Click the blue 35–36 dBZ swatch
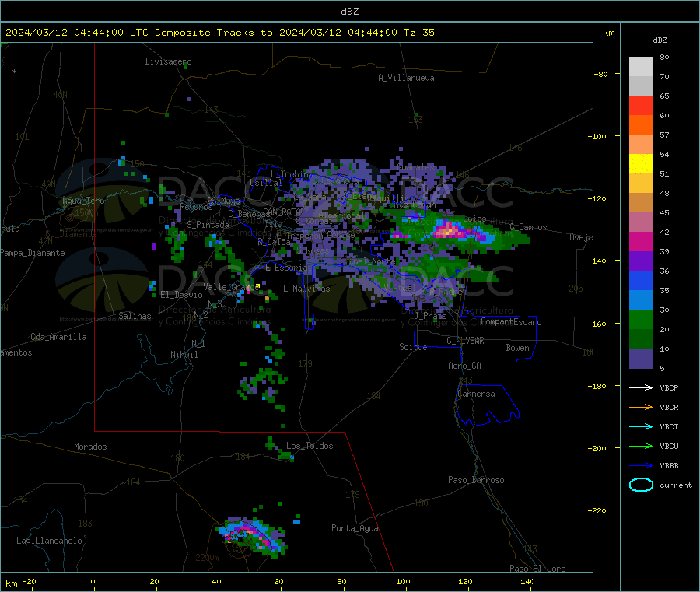 click(641, 280)
